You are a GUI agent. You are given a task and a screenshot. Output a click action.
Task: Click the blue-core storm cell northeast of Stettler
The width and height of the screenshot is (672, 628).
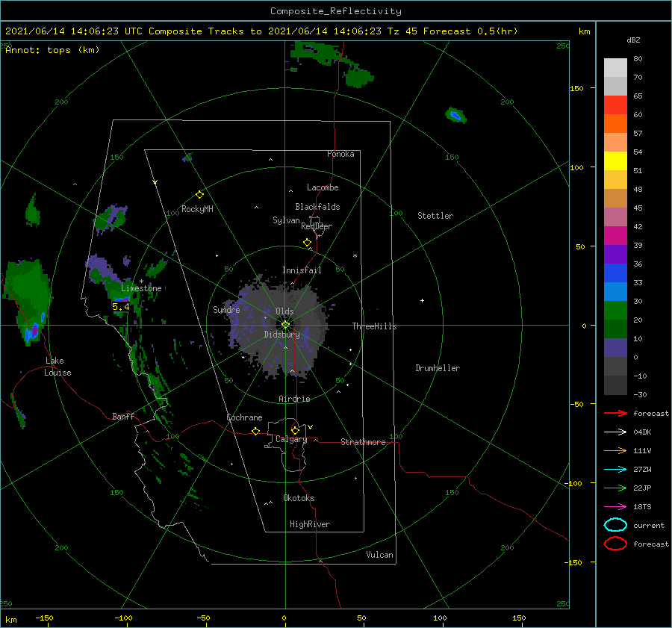pyautogui.click(x=455, y=115)
